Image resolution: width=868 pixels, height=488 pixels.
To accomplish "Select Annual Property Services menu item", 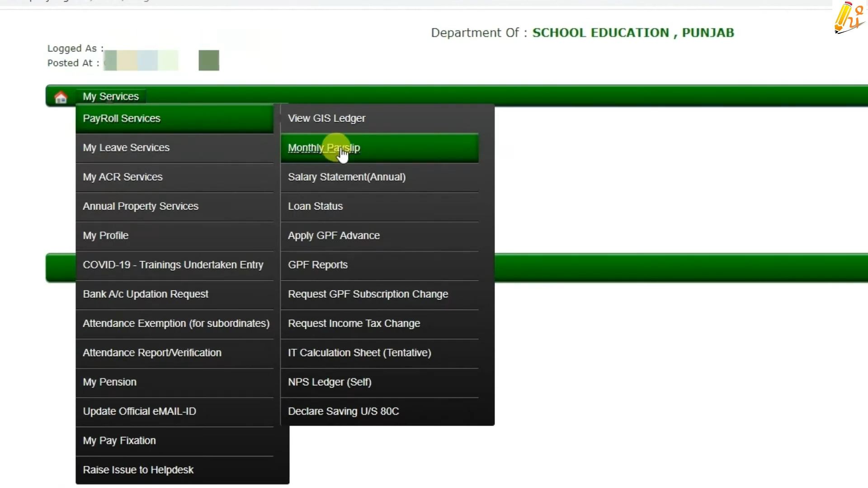I will tap(141, 206).
